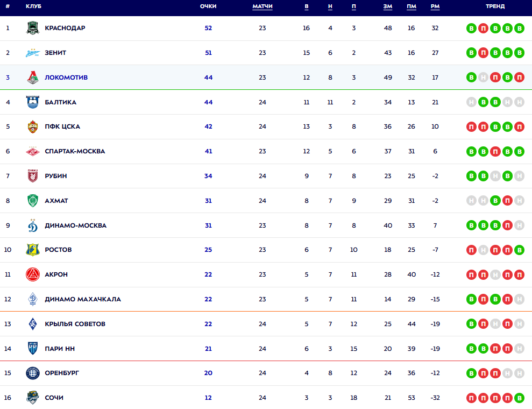This screenshot has width=532, height=409.
Task: Click the Dinamo-Moscow club logo
Action: (x=33, y=225)
